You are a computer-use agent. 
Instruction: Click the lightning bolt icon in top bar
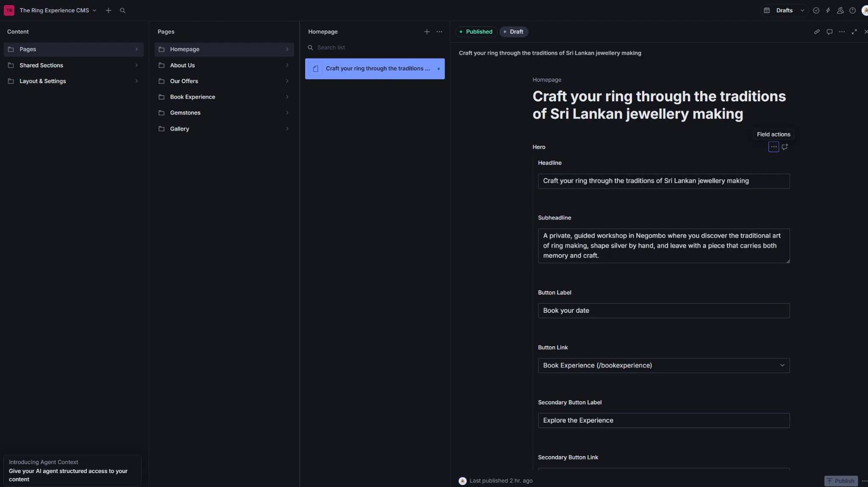point(828,11)
